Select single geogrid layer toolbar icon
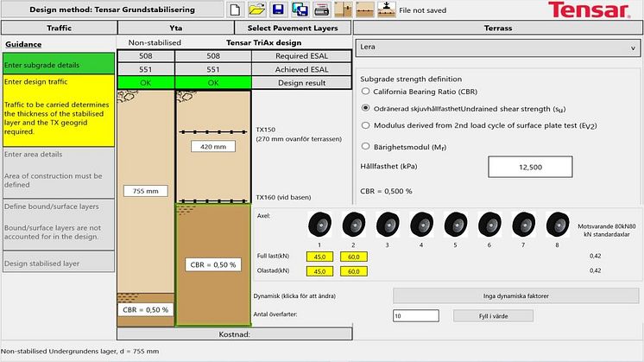 [364, 10]
